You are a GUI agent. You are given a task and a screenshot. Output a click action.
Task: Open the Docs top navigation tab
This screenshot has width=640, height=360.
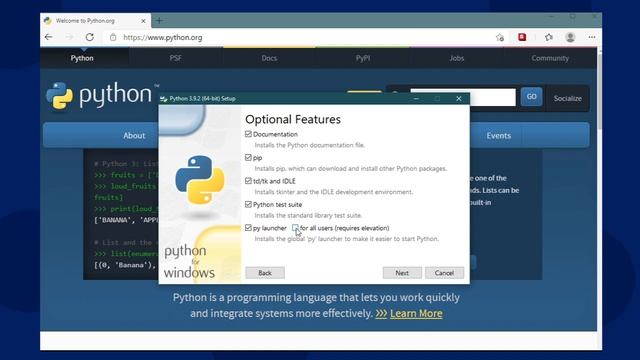pos(269,58)
